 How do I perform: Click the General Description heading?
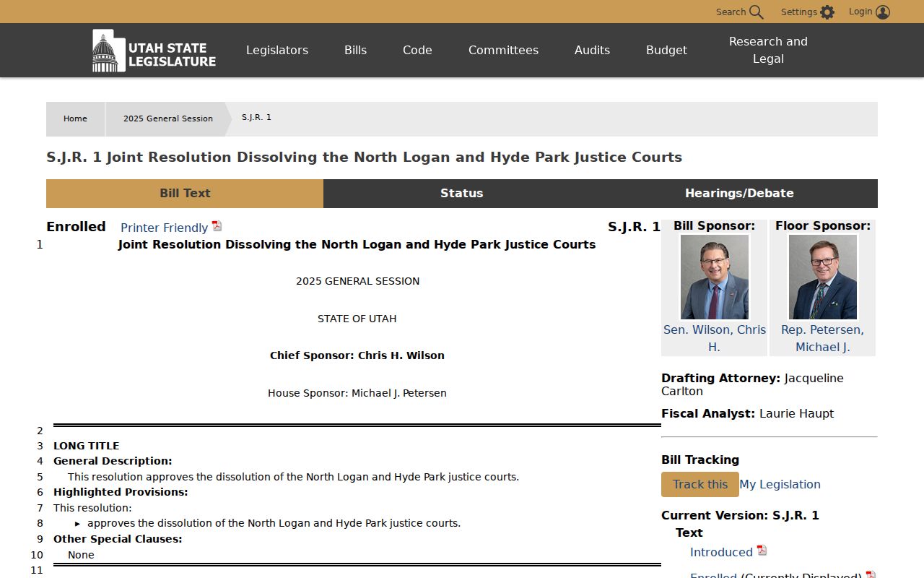pos(113,461)
